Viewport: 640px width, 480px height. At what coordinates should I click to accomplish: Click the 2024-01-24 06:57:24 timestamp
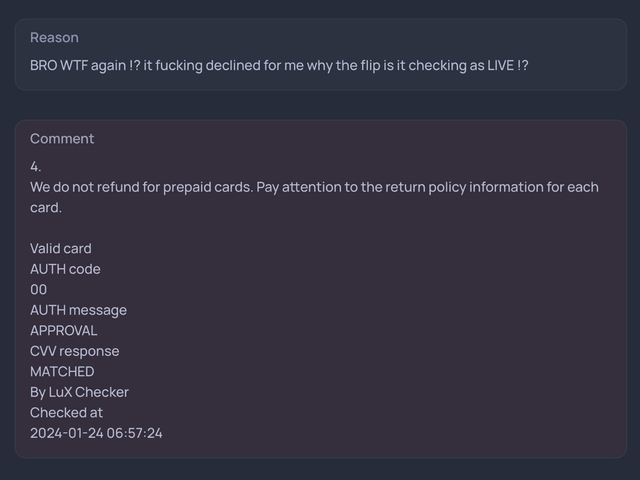96,433
